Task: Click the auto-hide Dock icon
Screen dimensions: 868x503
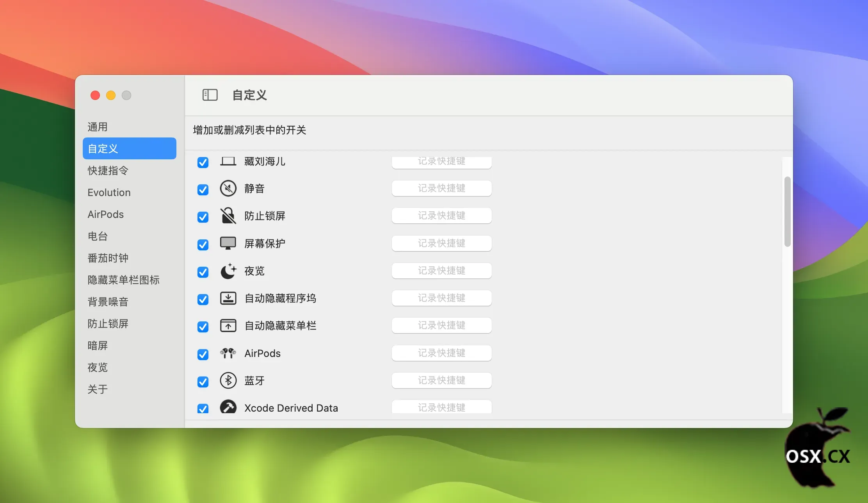Action: 228,298
